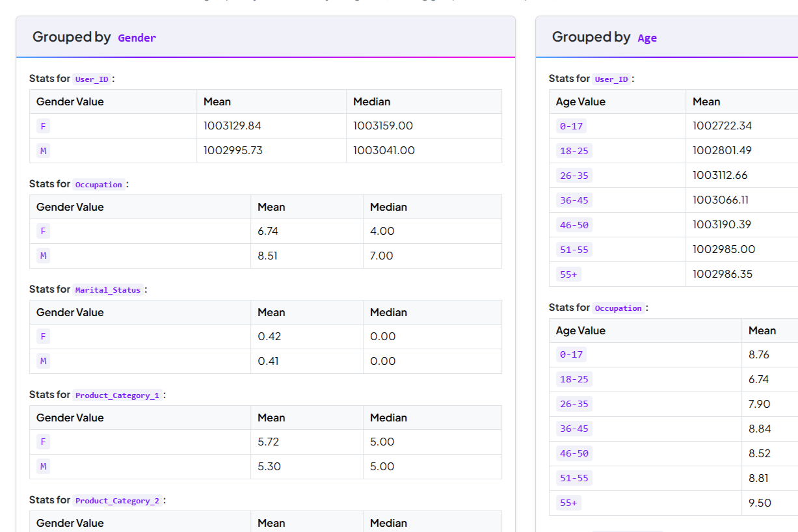The height and width of the screenshot is (532, 798).
Task: Click the 18-25 tag in Age User_ID table
Action: pyautogui.click(x=574, y=151)
